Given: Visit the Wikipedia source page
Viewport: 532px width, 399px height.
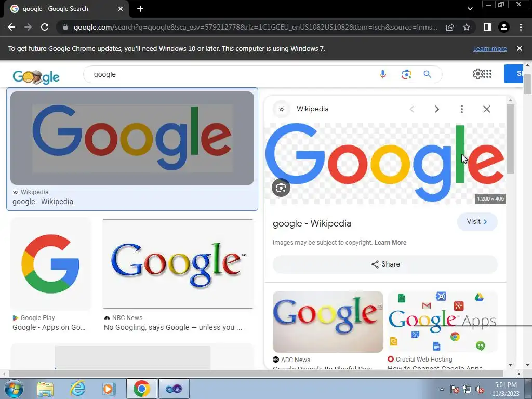Looking at the screenshot, I should pos(477,221).
